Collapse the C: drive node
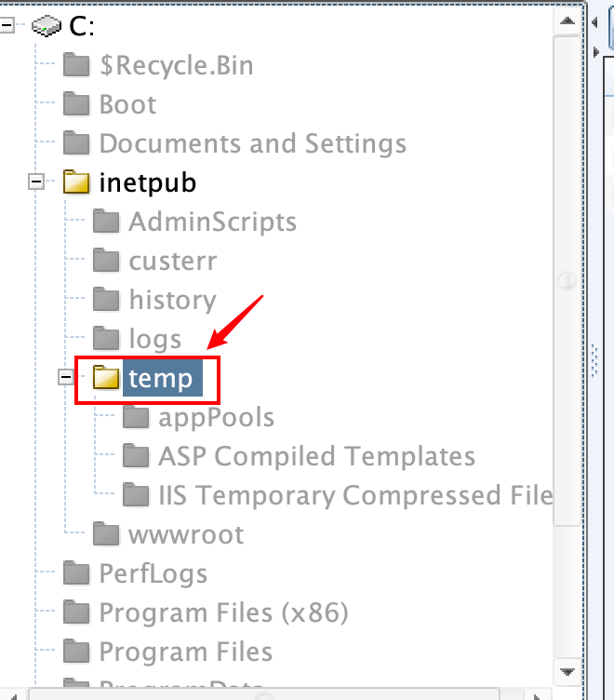 point(7,26)
